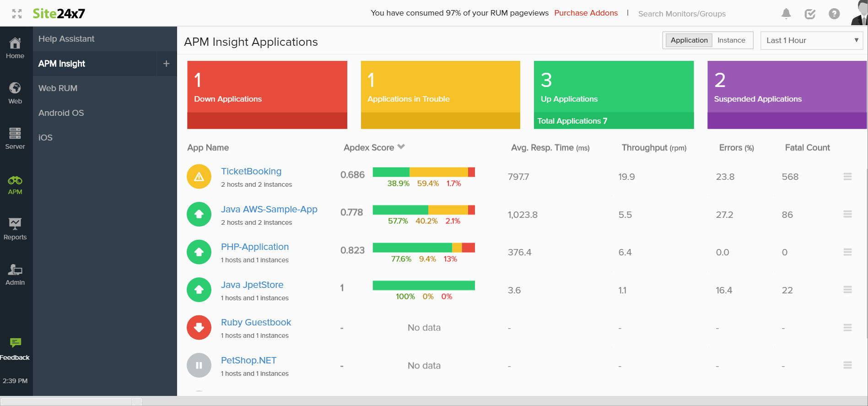Open the Admin section icon
The width and height of the screenshot is (868, 406).
tap(15, 269)
